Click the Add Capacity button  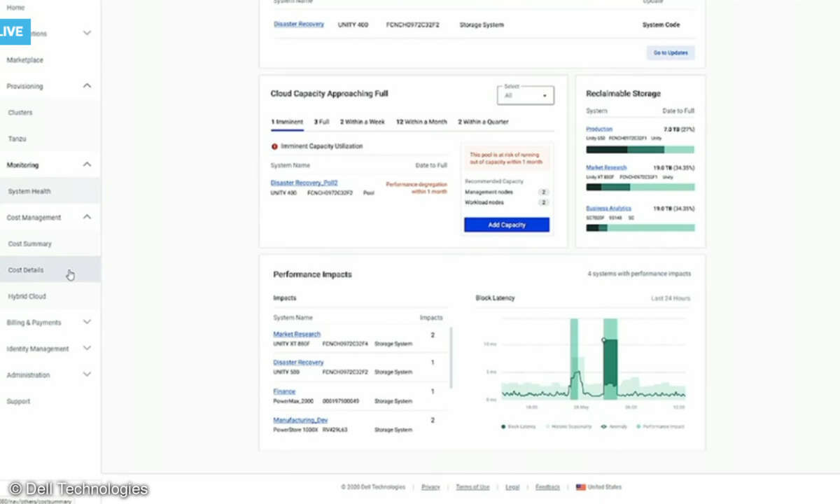pos(507,225)
